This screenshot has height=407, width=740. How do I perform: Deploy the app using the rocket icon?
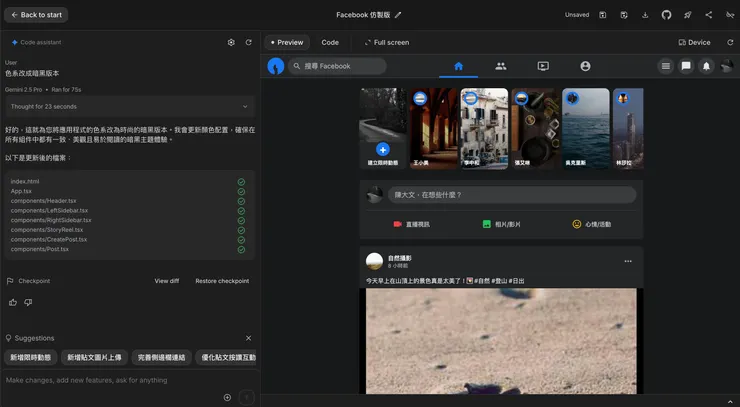coord(688,15)
